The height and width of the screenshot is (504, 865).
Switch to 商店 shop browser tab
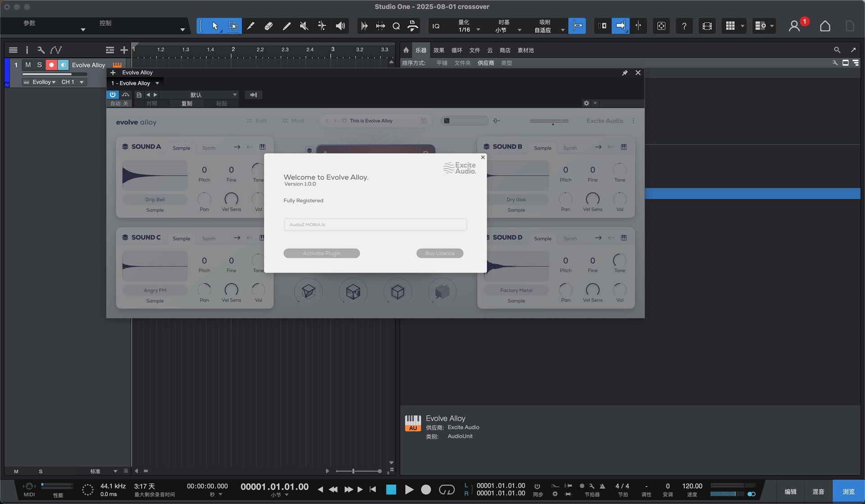point(505,50)
